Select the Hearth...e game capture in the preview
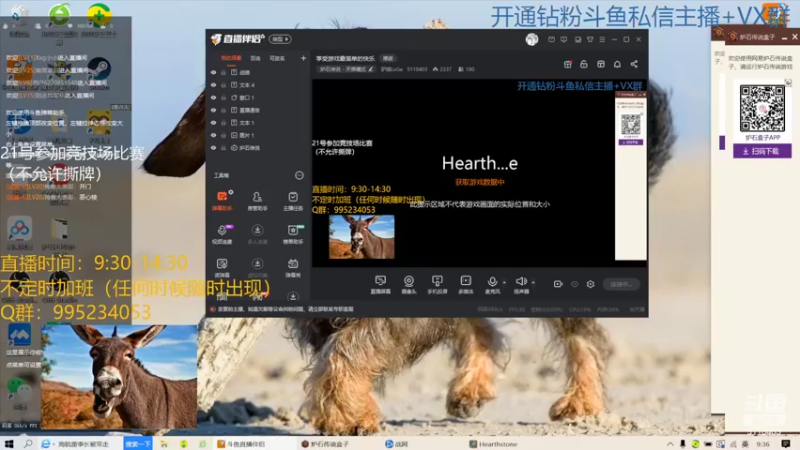This screenshot has width=800, height=450. [x=480, y=163]
